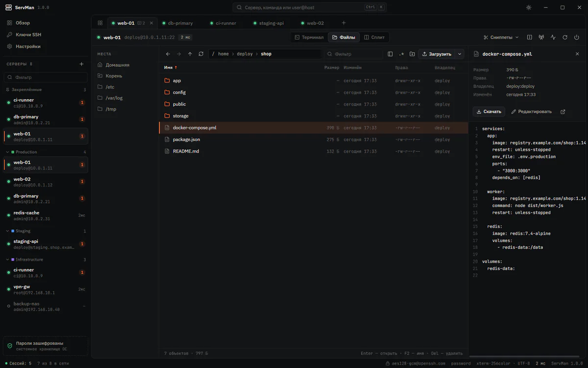Go back in file browser
This screenshot has height=368, width=588.
(168, 54)
